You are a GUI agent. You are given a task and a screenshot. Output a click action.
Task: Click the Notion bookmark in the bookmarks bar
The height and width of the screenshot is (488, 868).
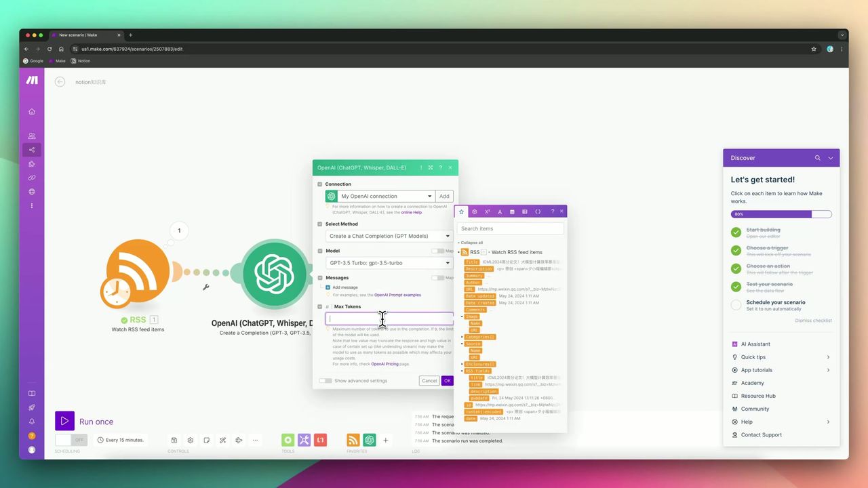[81, 61]
